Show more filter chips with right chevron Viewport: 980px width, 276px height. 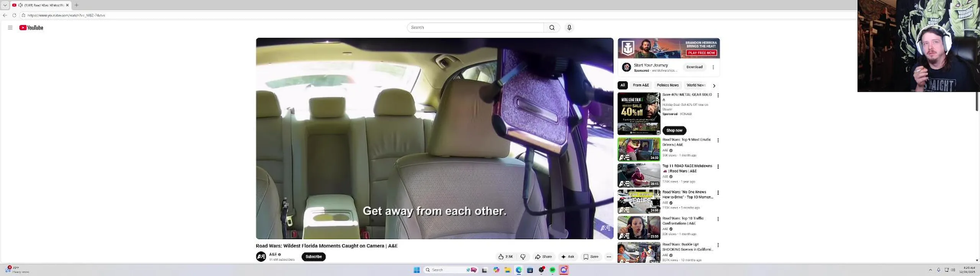pyautogui.click(x=714, y=85)
